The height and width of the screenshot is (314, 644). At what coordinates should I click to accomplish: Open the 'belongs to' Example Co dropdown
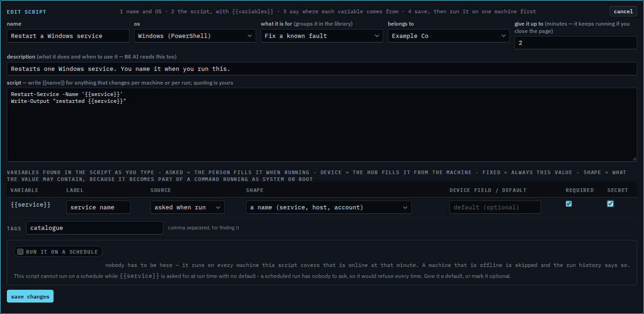pyautogui.click(x=449, y=36)
